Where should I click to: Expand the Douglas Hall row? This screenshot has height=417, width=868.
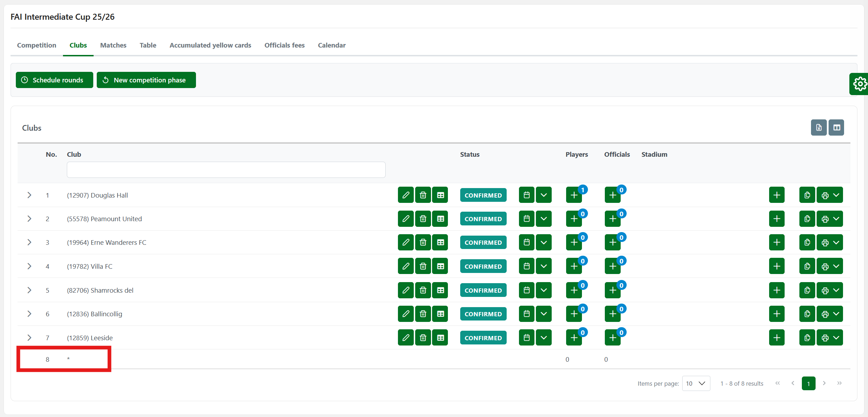pyautogui.click(x=29, y=195)
